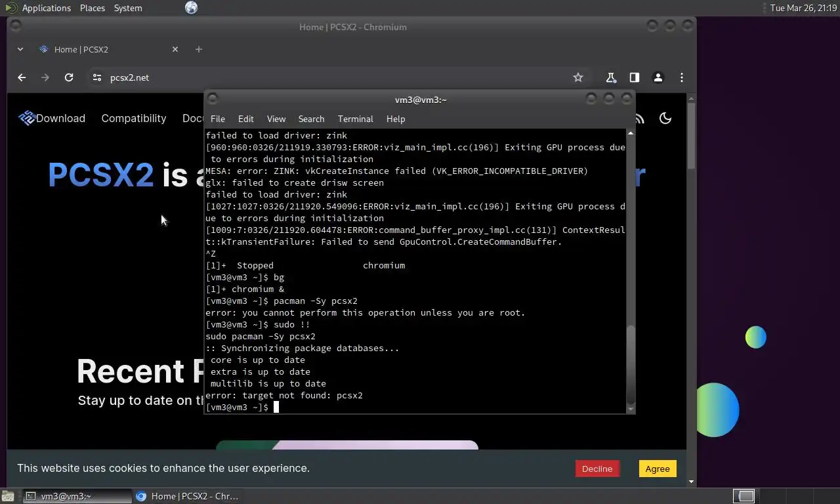Image resolution: width=840 pixels, height=504 pixels.
Task: Click the show desktop icon in bottom panel
Action: pyautogui.click(x=7, y=496)
